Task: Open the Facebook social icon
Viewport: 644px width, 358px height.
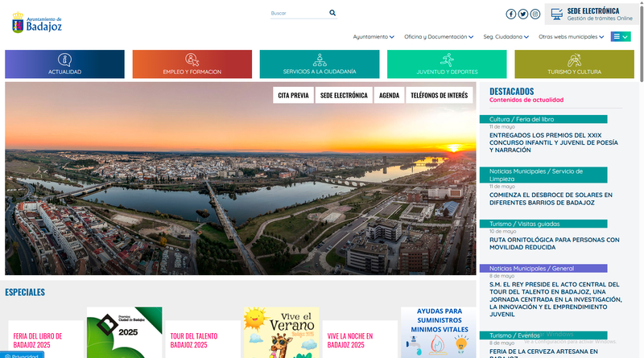Action: click(x=510, y=14)
